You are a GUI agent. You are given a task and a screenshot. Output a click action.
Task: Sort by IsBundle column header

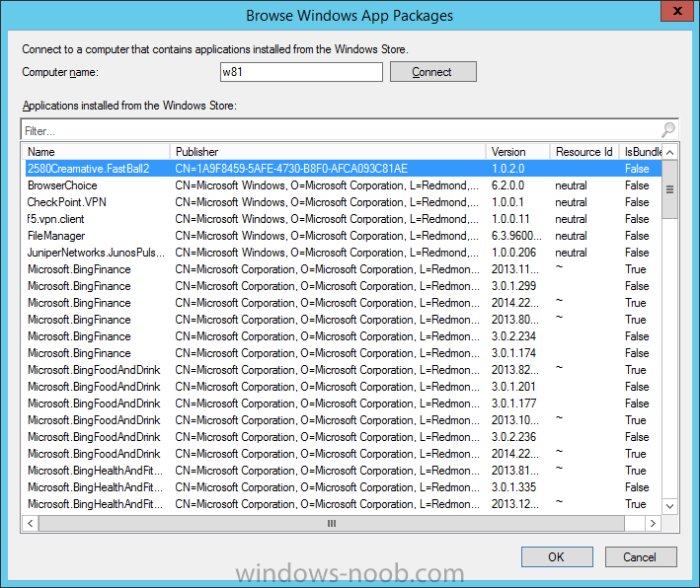[641, 152]
